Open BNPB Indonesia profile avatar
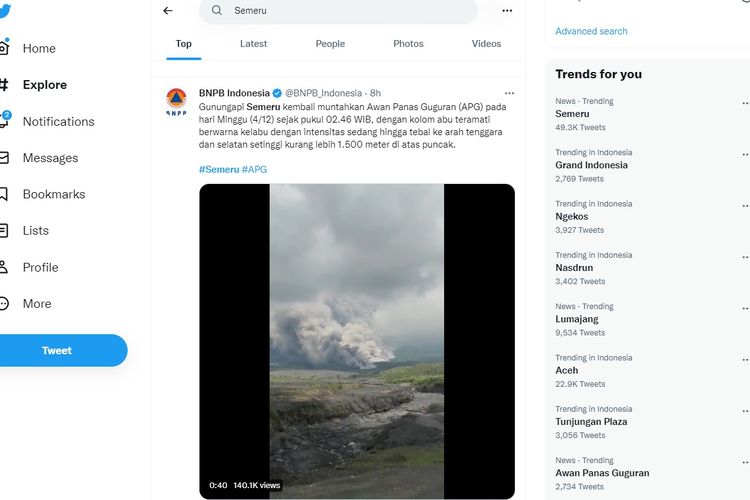The image size is (750, 500). (x=176, y=101)
